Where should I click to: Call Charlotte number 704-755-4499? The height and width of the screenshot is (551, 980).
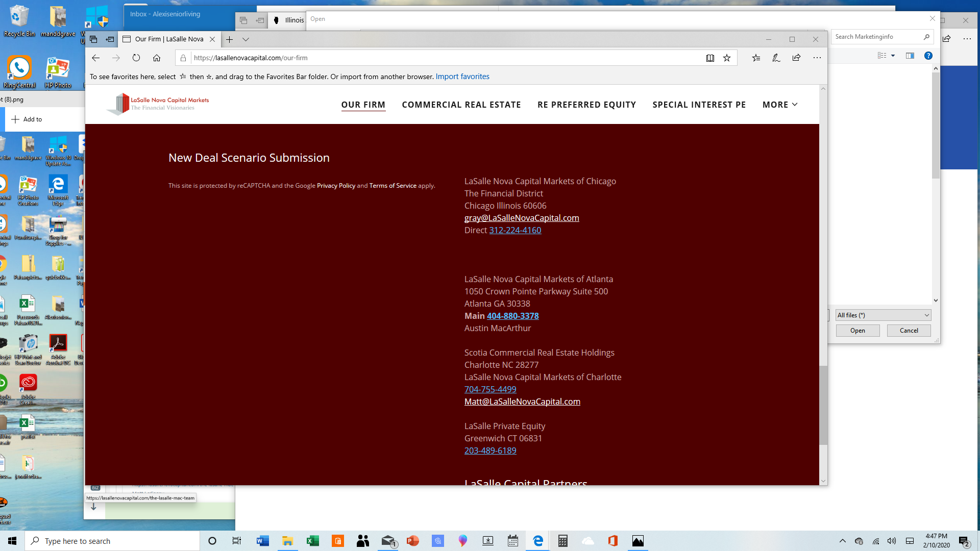click(x=490, y=389)
